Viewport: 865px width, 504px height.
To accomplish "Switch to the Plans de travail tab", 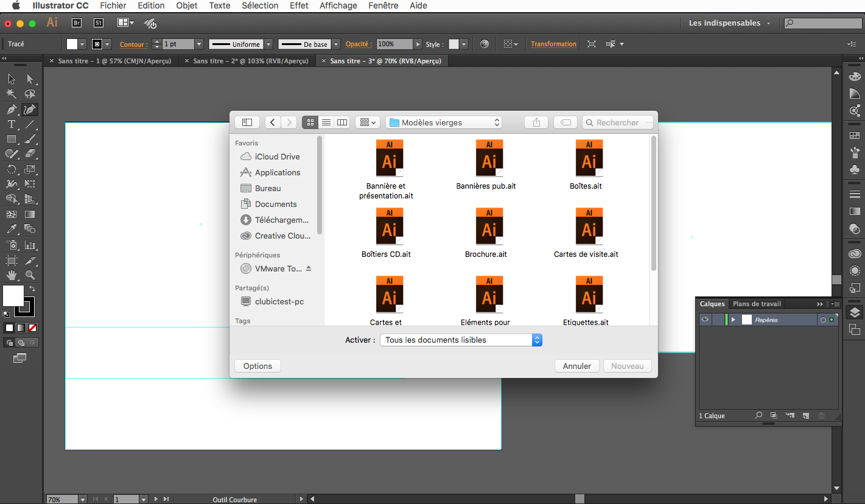I will pyautogui.click(x=756, y=304).
